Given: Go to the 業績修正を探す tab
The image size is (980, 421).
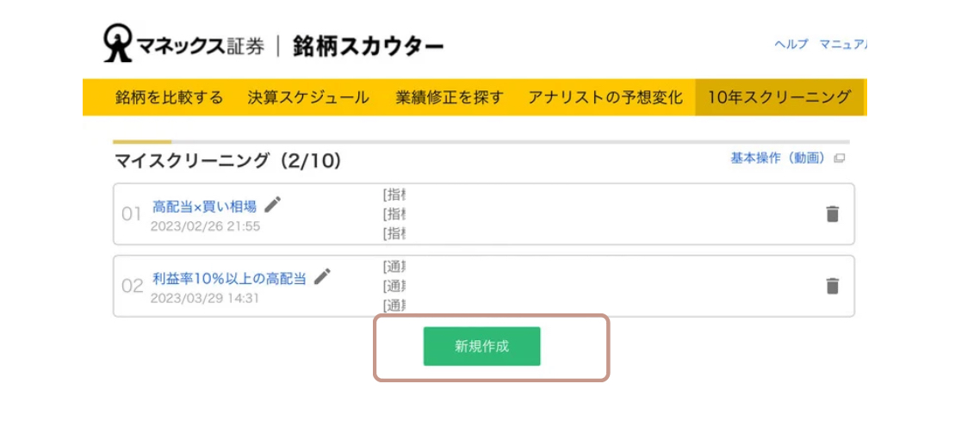Looking at the screenshot, I should pos(450,97).
